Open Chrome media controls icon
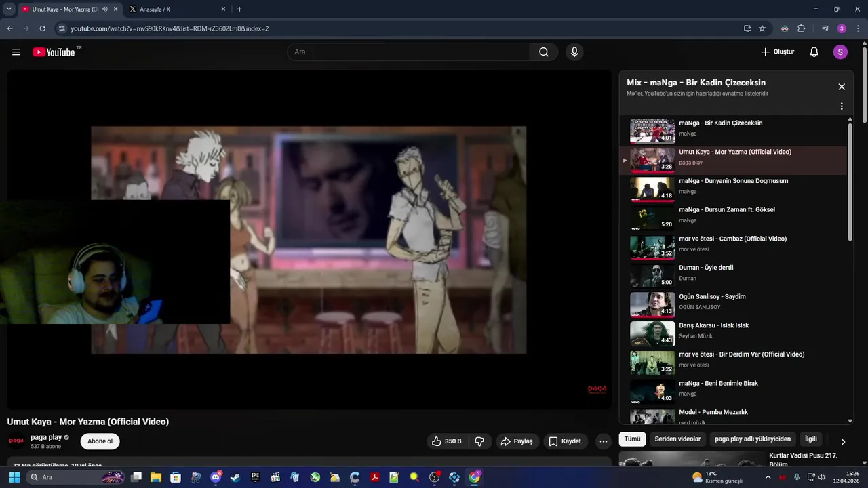The height and width of the screenshot is (488, 868). pyautogui.click(x=825, y=28)
